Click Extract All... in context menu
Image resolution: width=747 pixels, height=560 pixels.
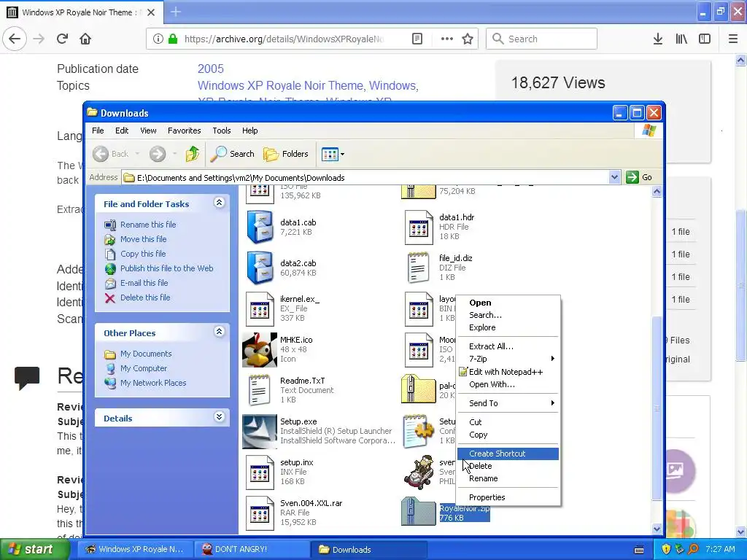pyautogui.click(x=508, y=346)
